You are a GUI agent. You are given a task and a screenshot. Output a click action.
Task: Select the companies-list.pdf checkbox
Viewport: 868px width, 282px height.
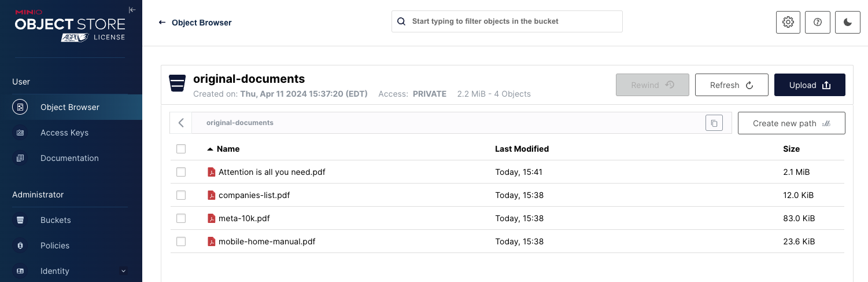coord(181,195)
